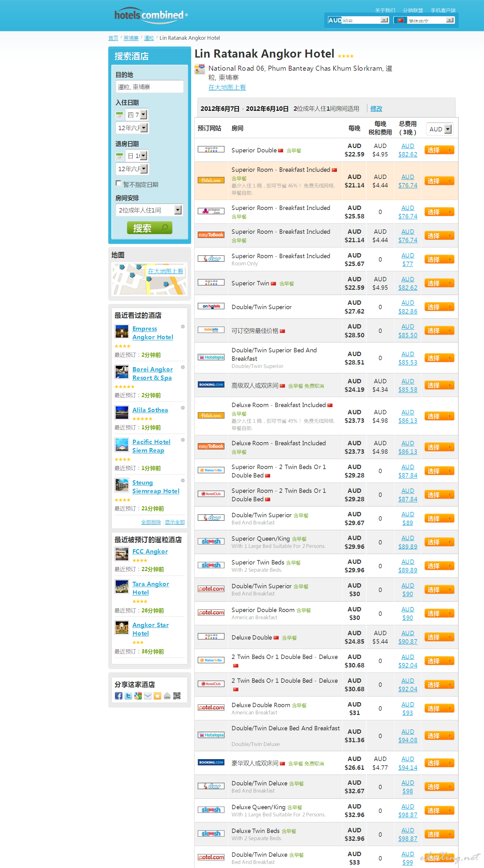Screen dimensions: 484x868
Task: Click the hotel.info logo in the results
Action: point(211,330)
